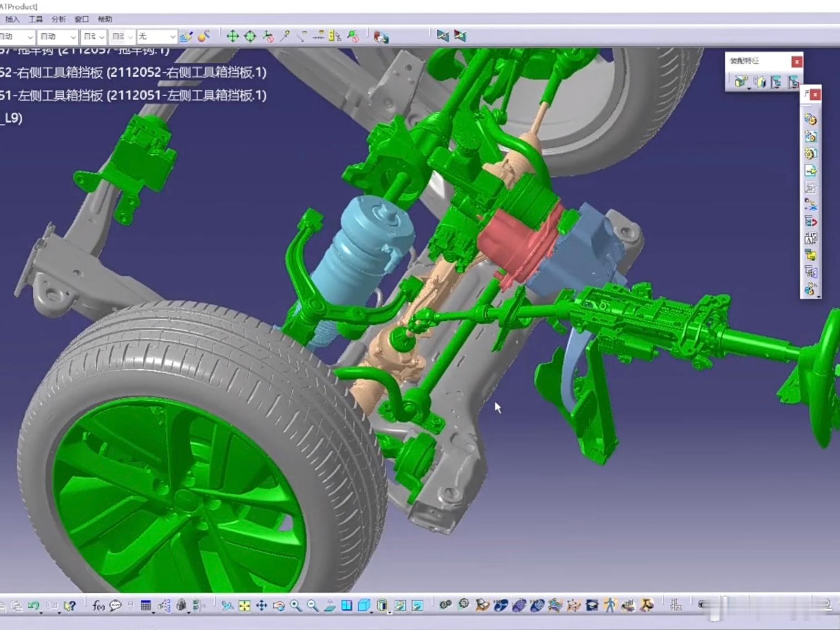Click the Fly Mode airplane icon
840x630 pixels.
(227, 606)
